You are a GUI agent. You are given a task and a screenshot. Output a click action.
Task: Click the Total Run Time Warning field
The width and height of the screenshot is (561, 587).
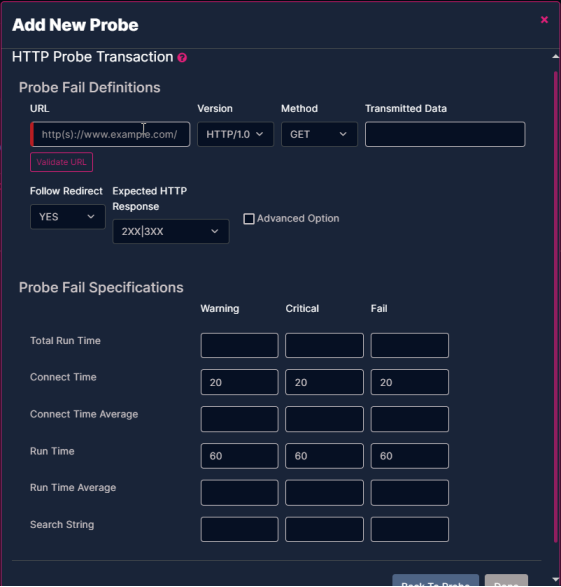(240, 346)
